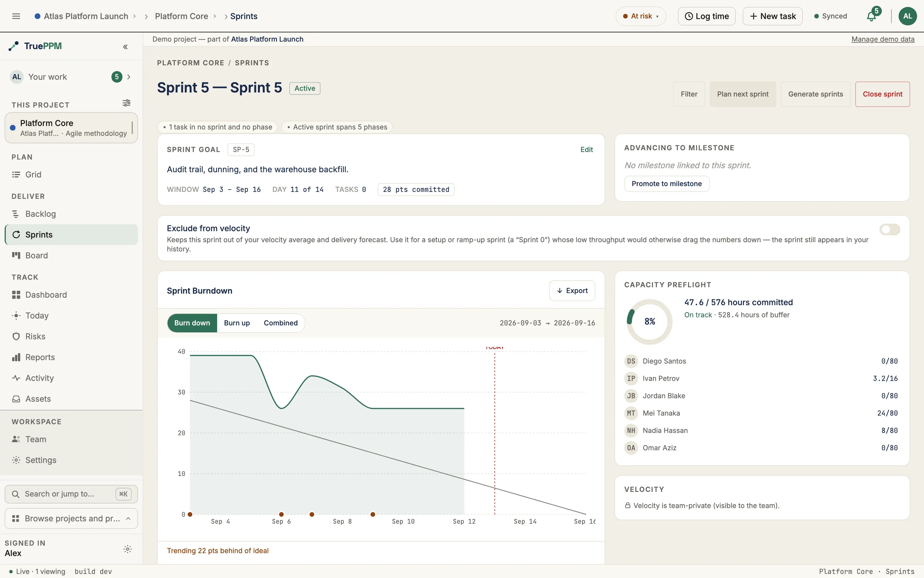Open Risks section
Screen dimensions: 924x578
71,336
